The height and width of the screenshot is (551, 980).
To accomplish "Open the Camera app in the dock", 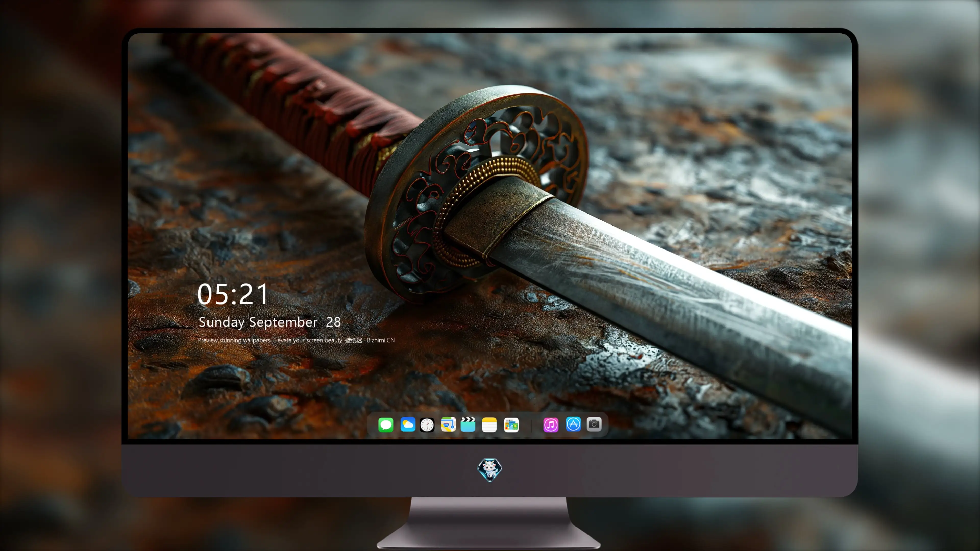I will pos(594,424).
